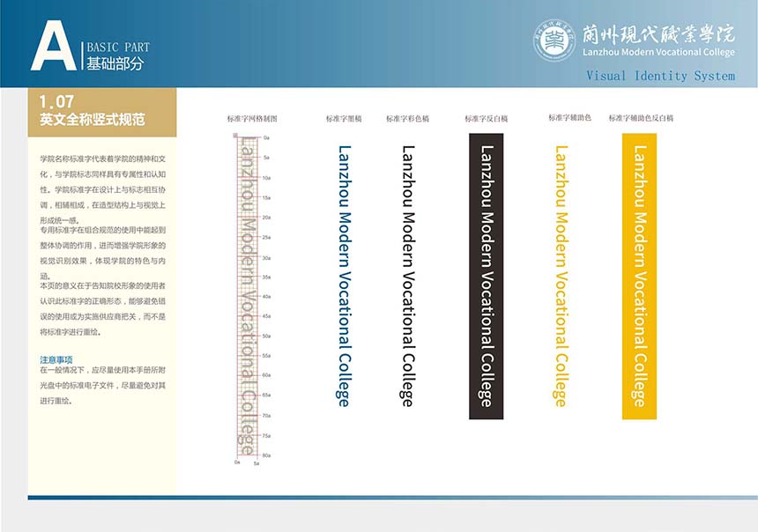The image size is (758, 532).
Task: Click the grid scale mark '70a'
Action: point(267,416)
